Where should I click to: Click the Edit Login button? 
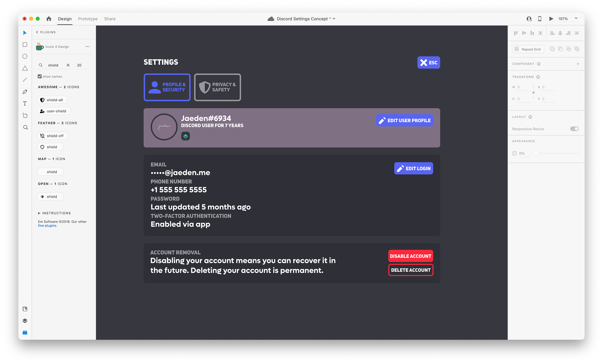point(413,168)
